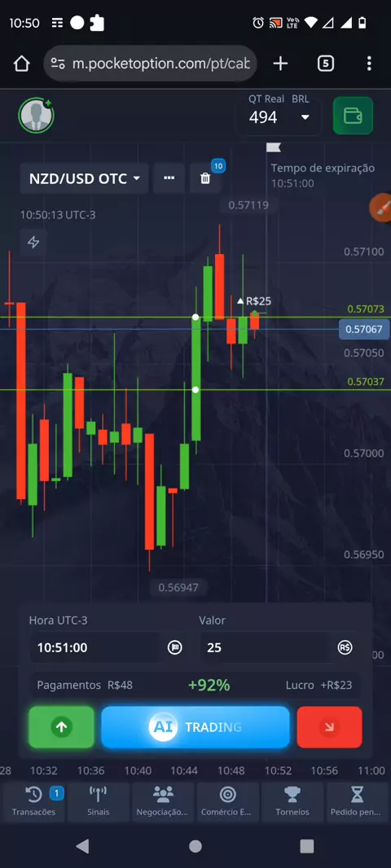
Task: Open the user profile avatar
Action: (36, 116)
